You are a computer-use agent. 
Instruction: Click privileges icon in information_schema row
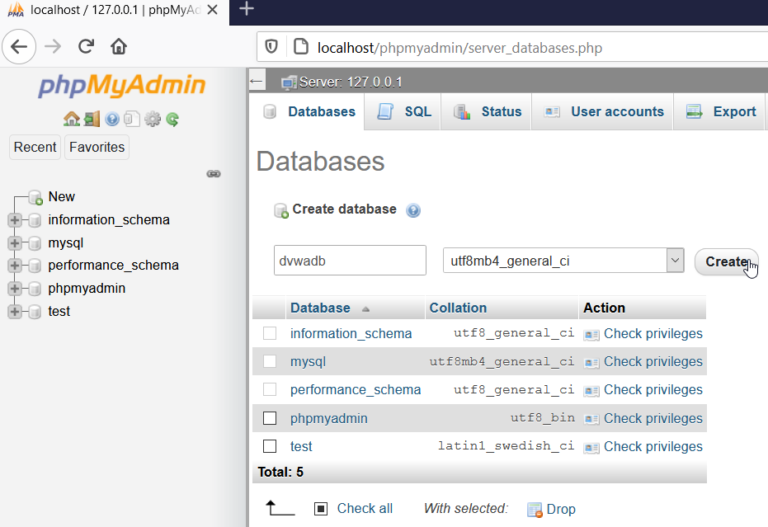click(x=591, y=335)
